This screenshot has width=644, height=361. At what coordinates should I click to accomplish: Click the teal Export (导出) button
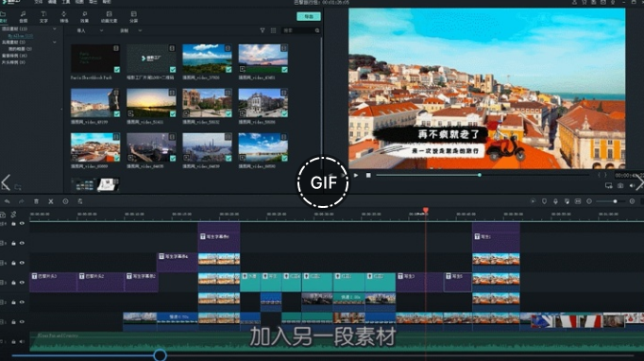(309, 16)
